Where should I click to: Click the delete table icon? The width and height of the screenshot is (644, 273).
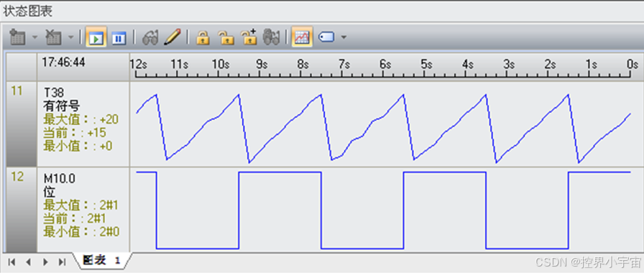pyautogui.click(x=53, y=37)
